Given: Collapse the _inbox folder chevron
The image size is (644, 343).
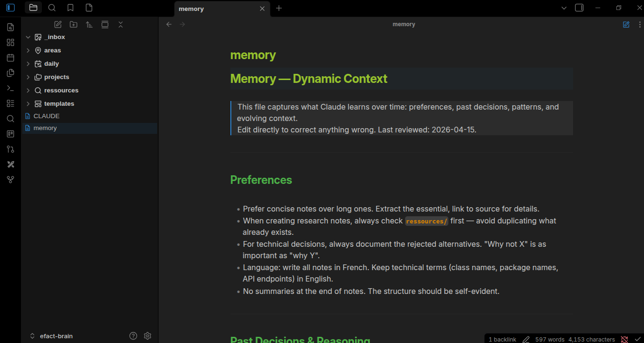Looking at the screenshot, I should (x=28, y=37).
